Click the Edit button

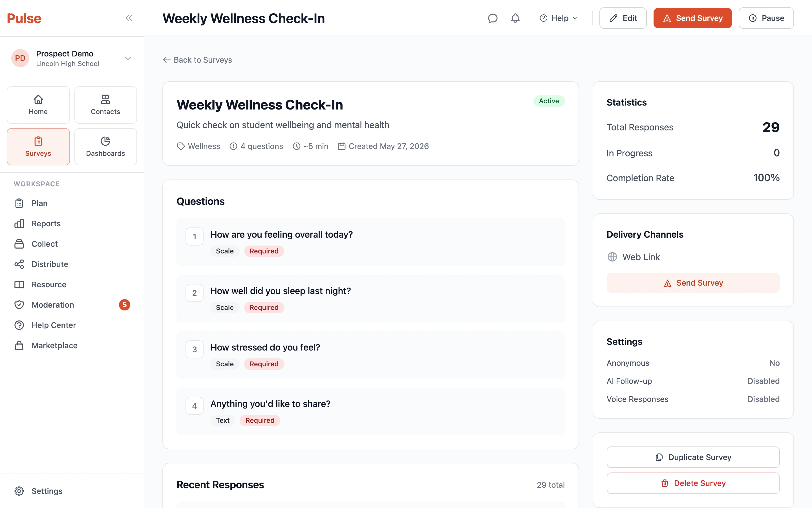[623, 18]
